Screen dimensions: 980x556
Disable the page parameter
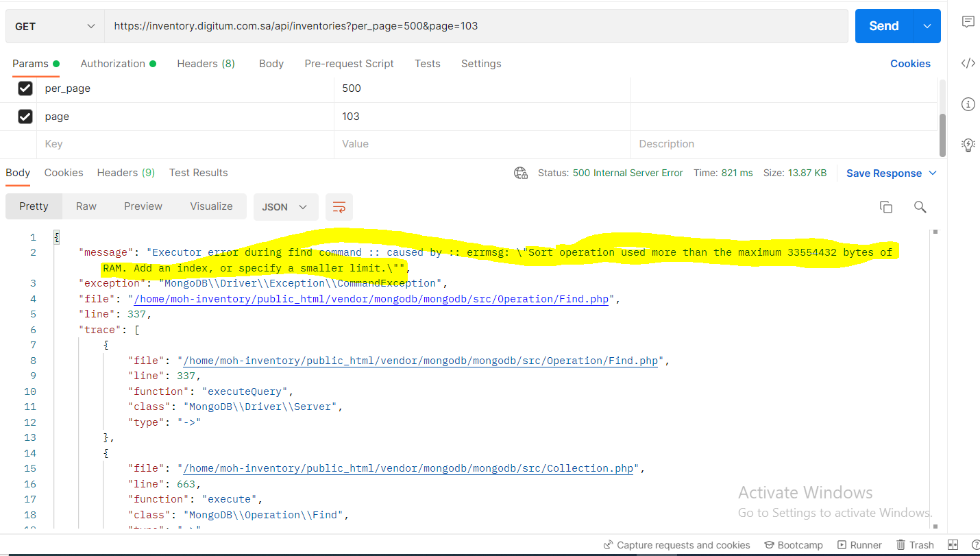[25, 116]
